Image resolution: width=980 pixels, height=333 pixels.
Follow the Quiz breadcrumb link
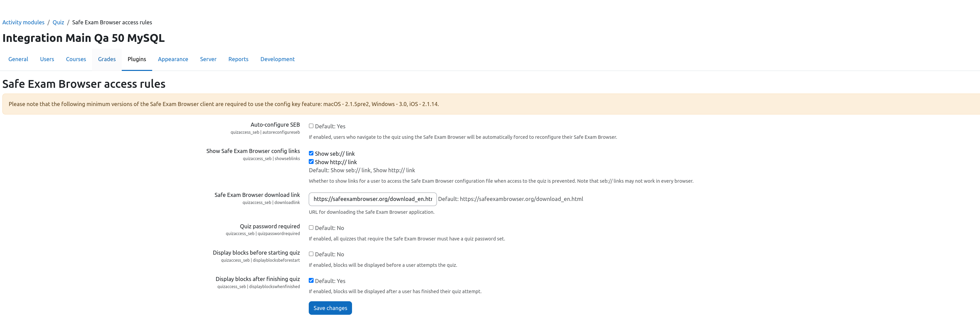pos(58,22)
